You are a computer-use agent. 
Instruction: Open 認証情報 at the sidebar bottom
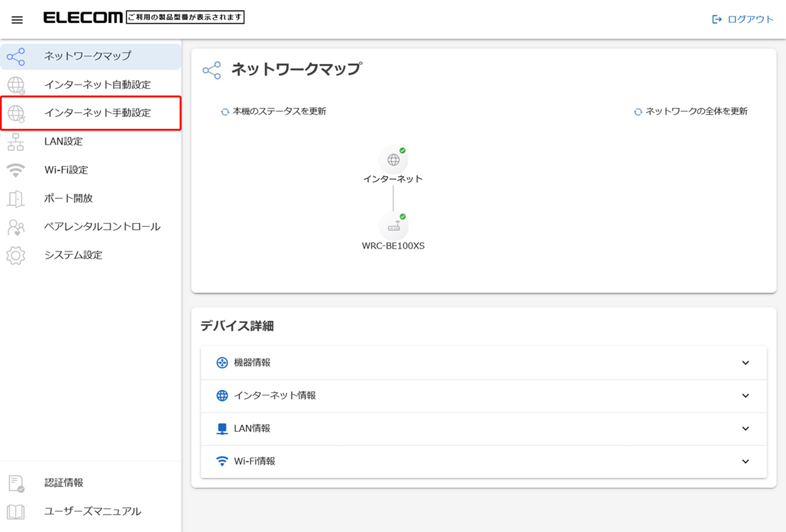click(x=64, y=483)
